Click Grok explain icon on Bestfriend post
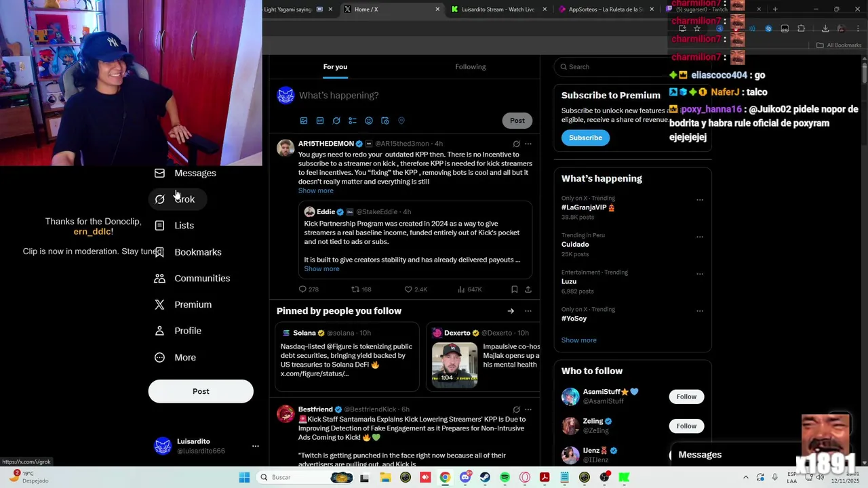Viewport: 868px width, 488px height. (516, 409)
